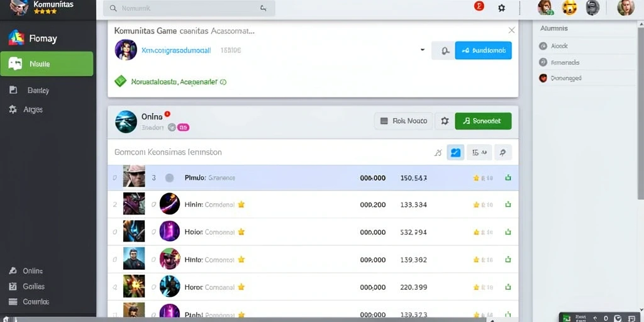
Task: Click the green Sonaodet button
Action: point(484,121)
